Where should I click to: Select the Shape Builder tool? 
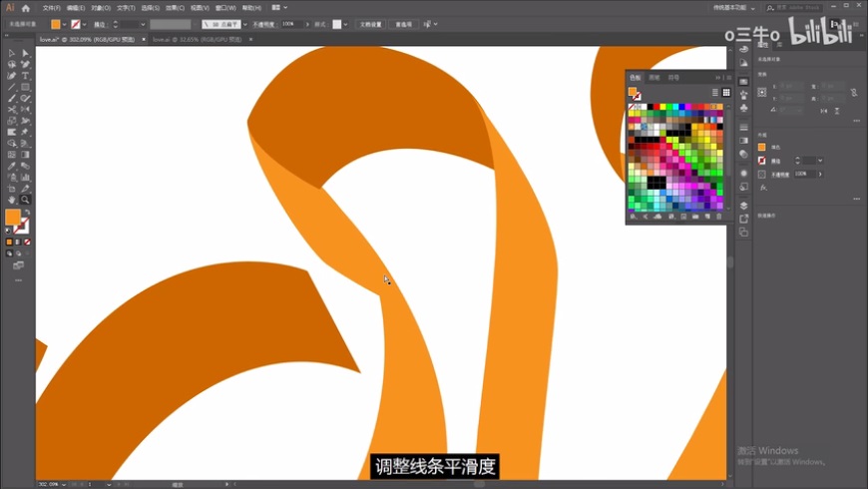(12, 144)
